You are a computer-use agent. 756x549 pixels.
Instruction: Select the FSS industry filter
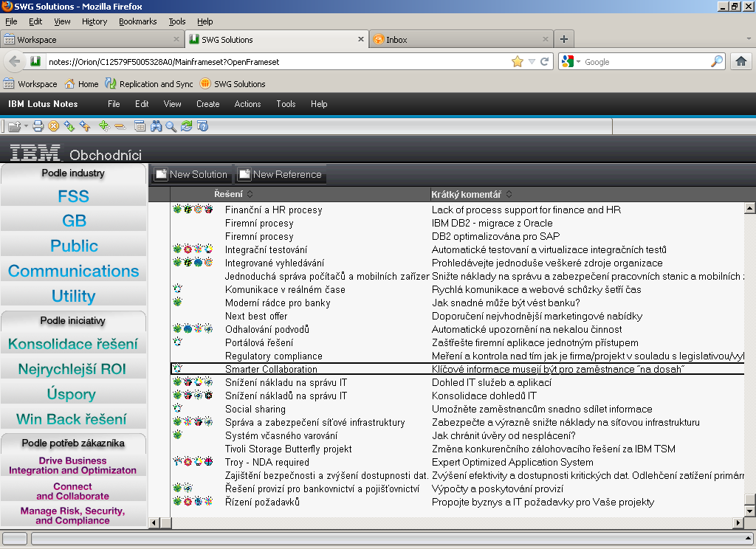pos(73,196)
